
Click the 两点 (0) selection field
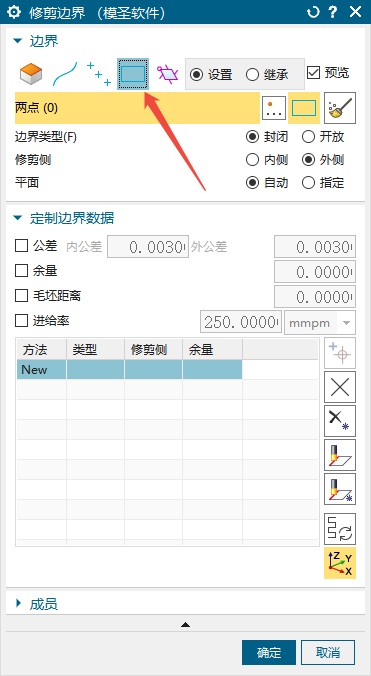pyautogui.click(x=137, y=108)
